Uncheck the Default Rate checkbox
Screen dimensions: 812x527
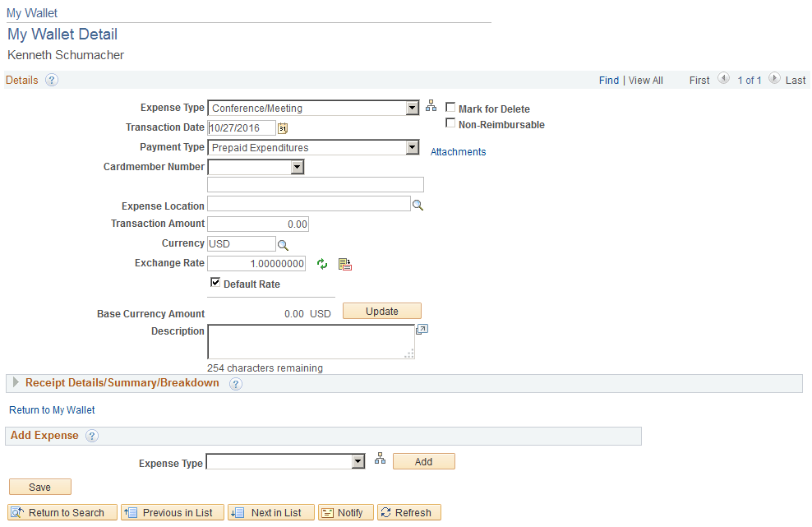[215, 283]
